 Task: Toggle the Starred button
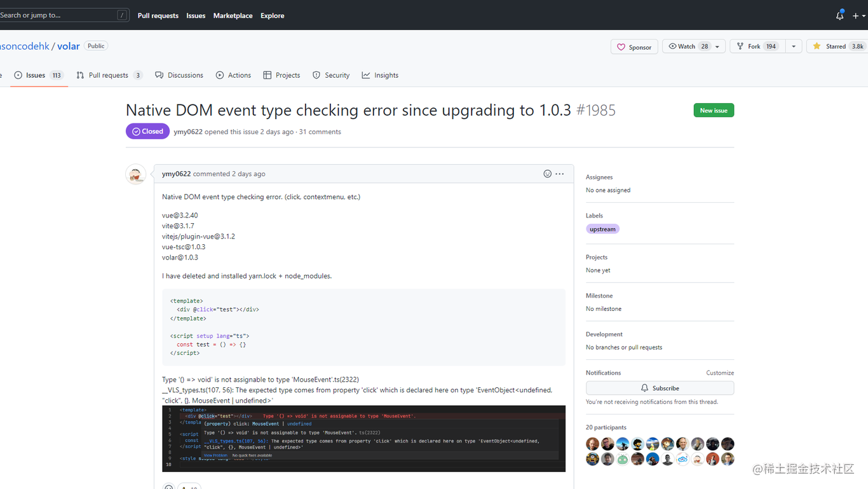pos(837,46)
